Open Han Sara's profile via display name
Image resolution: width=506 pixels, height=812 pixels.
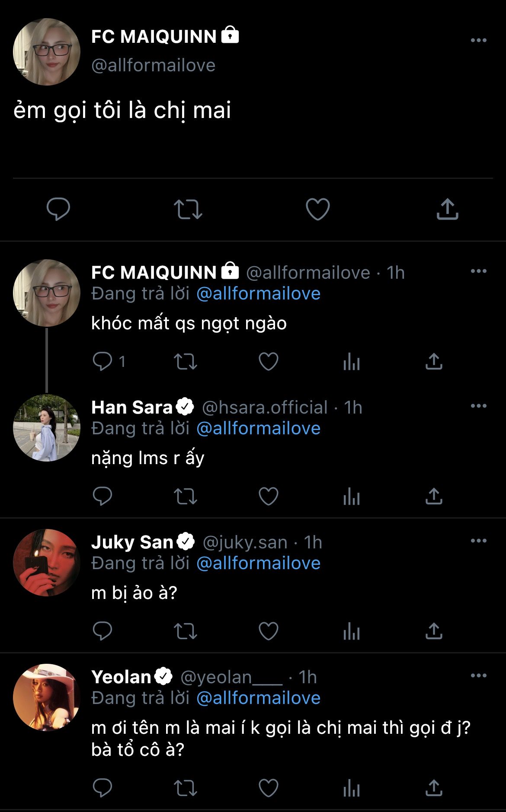pos(132,408)
